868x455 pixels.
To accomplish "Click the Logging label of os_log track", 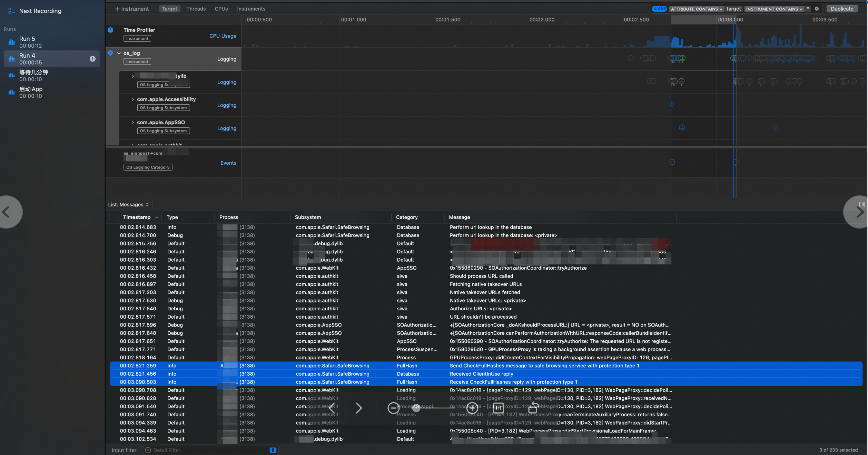I will pyautogui.click(x=227, y=59).
